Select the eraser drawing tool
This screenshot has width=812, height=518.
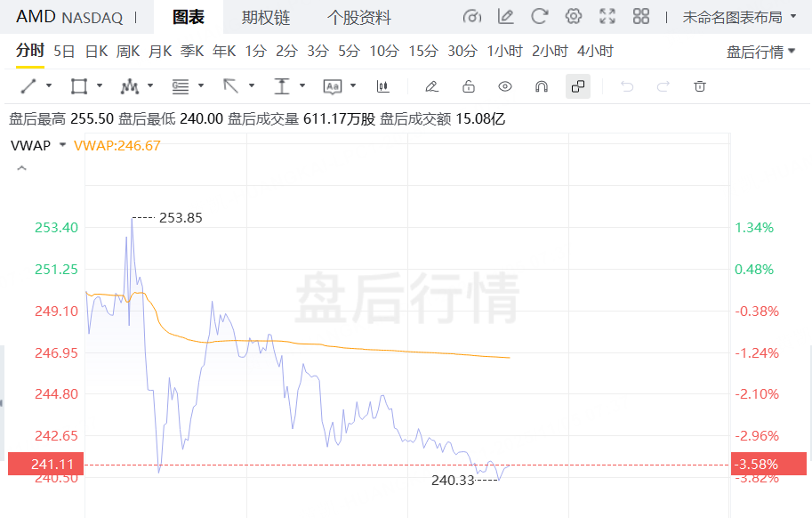[431, 86]
